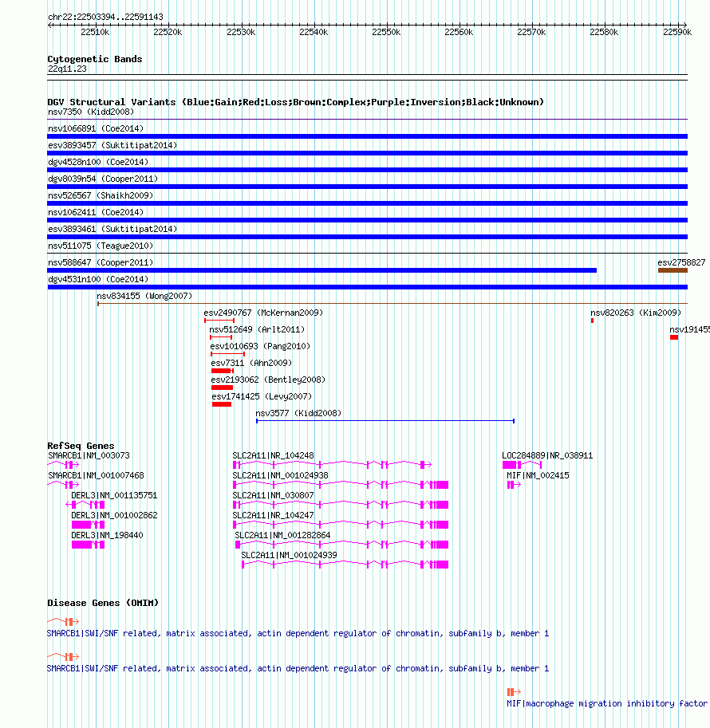
Task: Select the SLC2A11 NM_030807 transcript glyph
Action: (x=341, y=504)
